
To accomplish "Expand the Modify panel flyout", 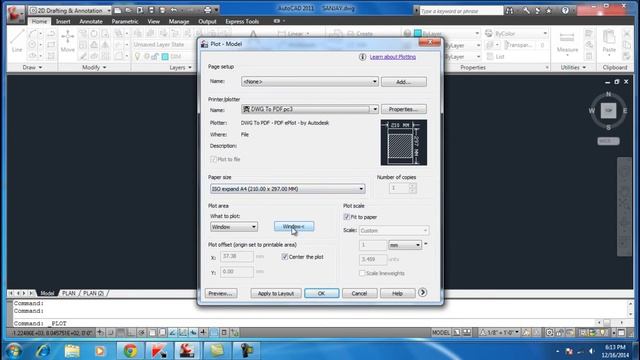I will click(94, 67).
